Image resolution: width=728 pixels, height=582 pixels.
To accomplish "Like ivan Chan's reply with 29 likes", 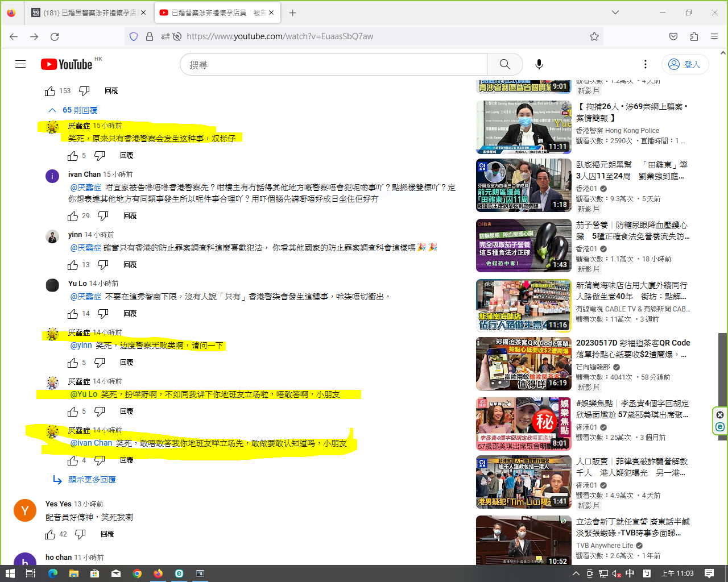I will pyautogui.click(x=73, y=216).
